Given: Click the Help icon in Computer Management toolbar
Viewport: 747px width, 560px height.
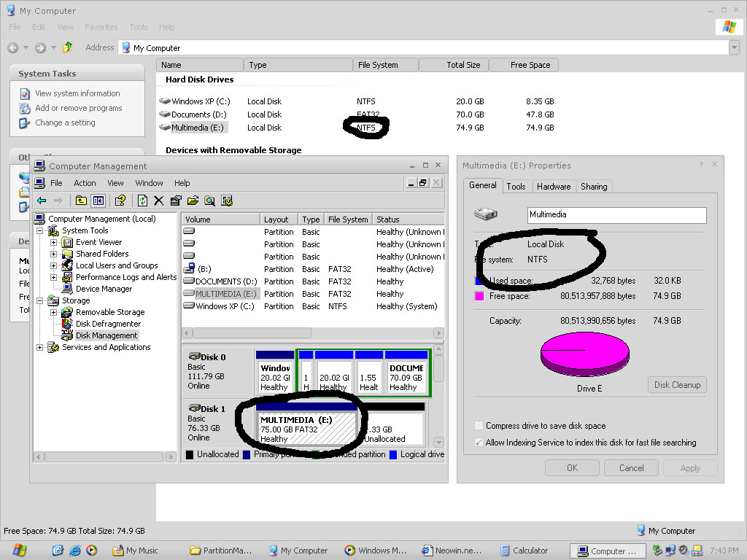Looking at the screenshot, I should (120, 201).
